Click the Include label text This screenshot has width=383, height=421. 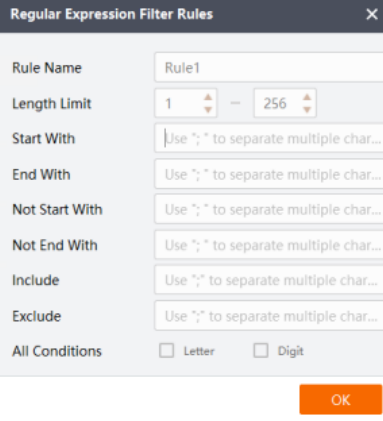(36, 280)
